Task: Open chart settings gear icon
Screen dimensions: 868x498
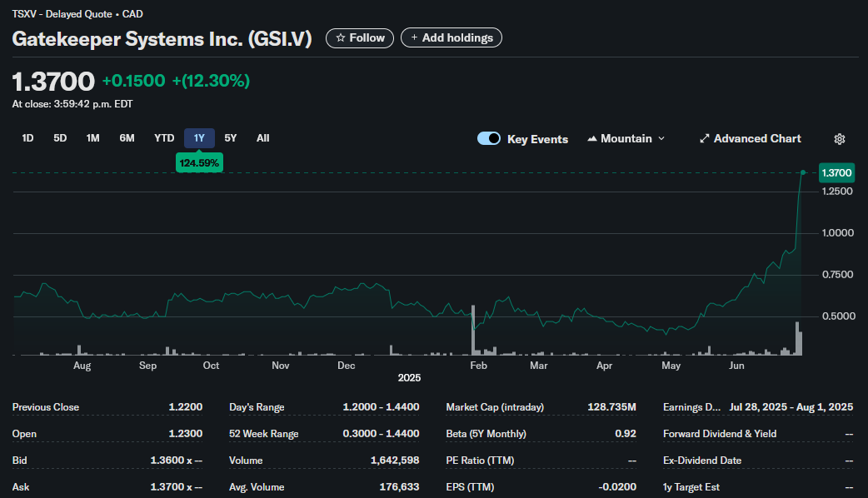Action: (x=839, y=139)
